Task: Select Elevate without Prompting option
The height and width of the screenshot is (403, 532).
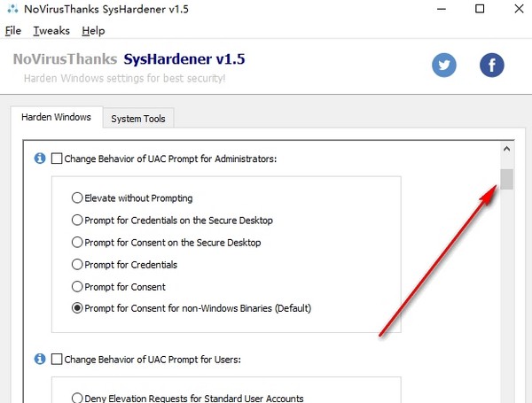Action: click(77, 198)
